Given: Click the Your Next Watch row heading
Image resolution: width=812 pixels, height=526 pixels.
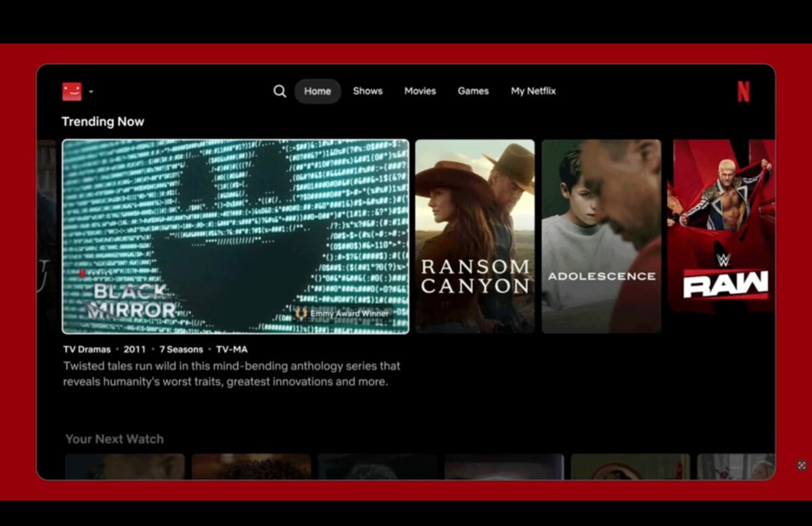Looking at the screenshot, I should 114,439.
